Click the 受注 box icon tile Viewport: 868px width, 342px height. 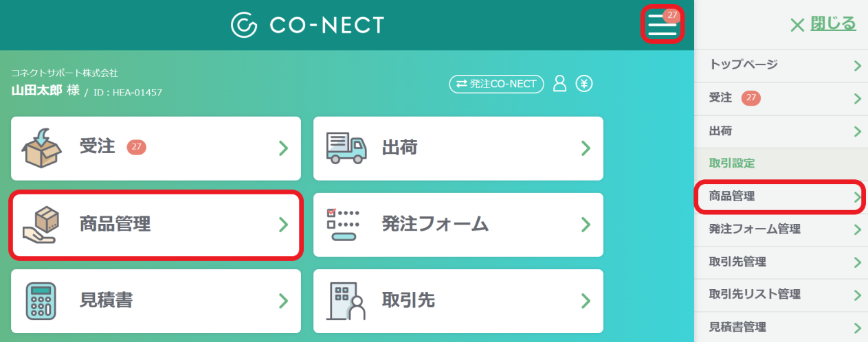tap(43, 148)
